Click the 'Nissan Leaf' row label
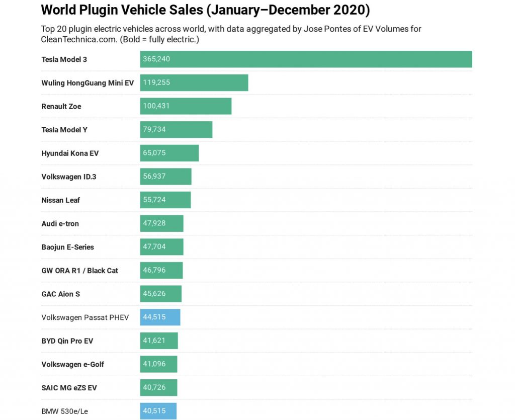515x420 pixels. pyautogui.click(x=60, y=200)
